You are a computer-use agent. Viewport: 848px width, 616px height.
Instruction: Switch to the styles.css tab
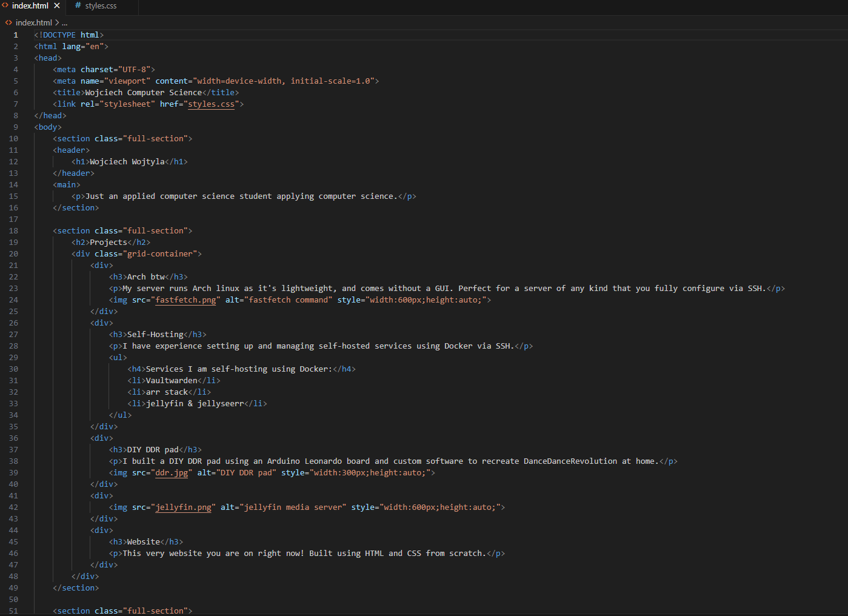pyautogui.click(x=101, y=5)
